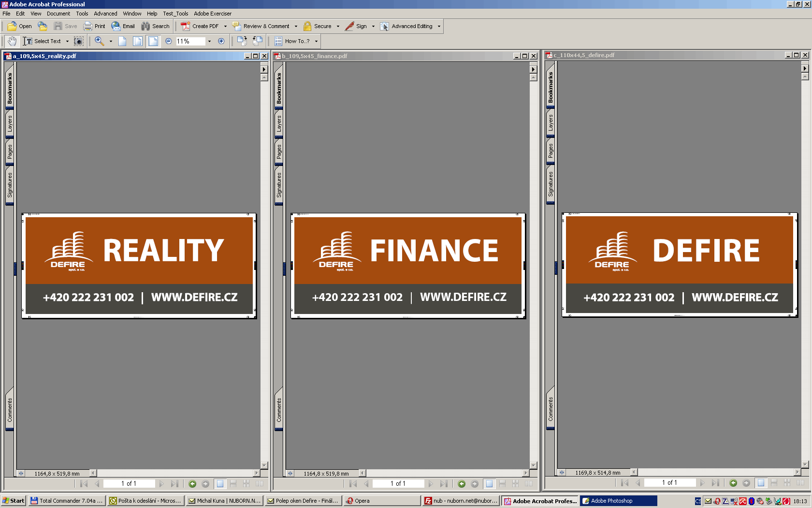This screenshot has width=812, height=508.
Task: Click Previous View green arrow in finance.pdf
Action: tap(462, 484)
